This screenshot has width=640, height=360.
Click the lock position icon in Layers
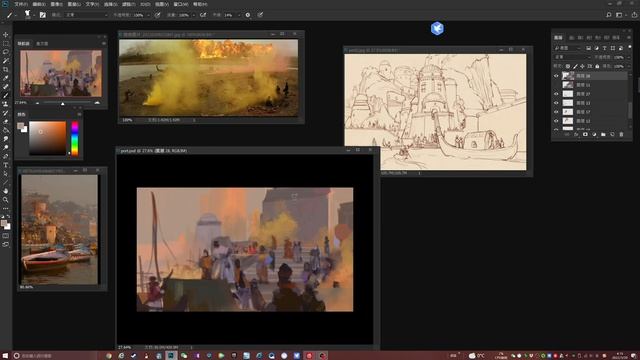(582, 66)
